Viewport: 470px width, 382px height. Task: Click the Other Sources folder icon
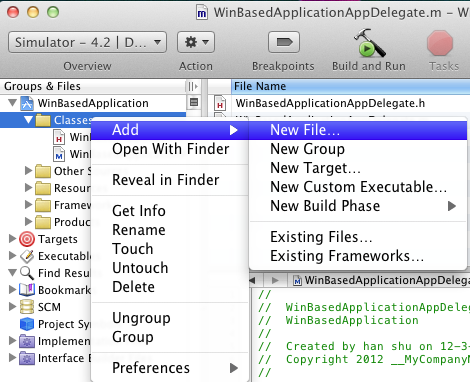click(43, 171)
